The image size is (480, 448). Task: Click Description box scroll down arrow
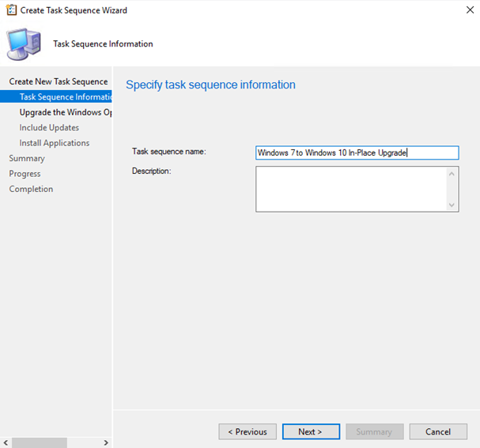pos(452,205)
